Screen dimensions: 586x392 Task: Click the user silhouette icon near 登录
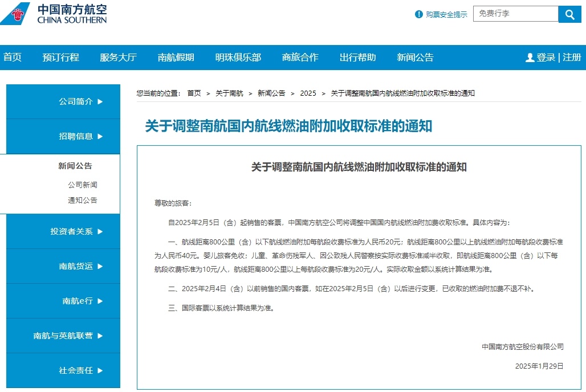(x=530, y=57)
